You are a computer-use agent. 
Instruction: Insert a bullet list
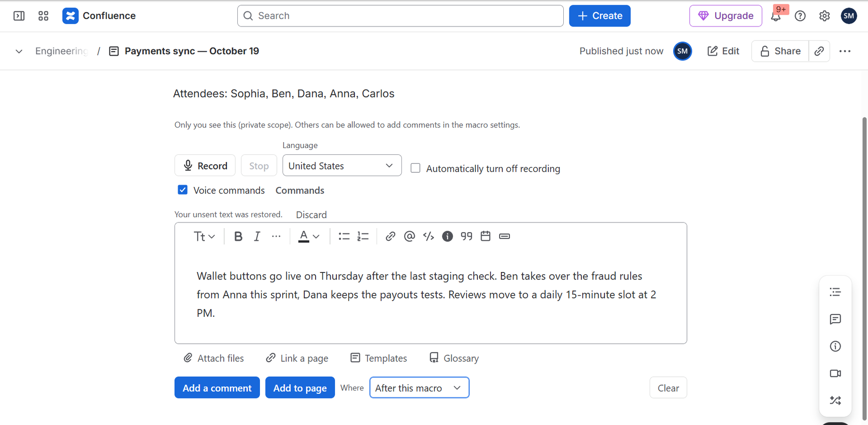pyautogui.click(x=344, y=236)
